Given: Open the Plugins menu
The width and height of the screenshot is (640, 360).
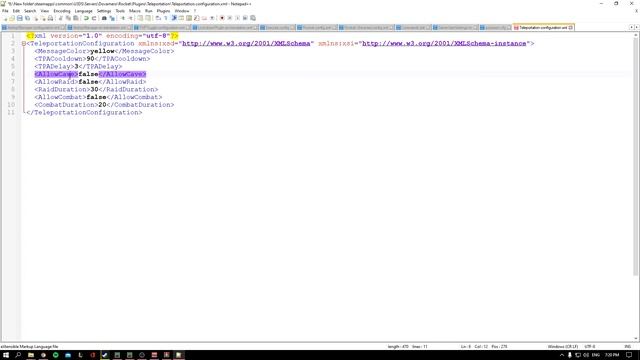Looking at the screenshot, I should tap(163, 11).
